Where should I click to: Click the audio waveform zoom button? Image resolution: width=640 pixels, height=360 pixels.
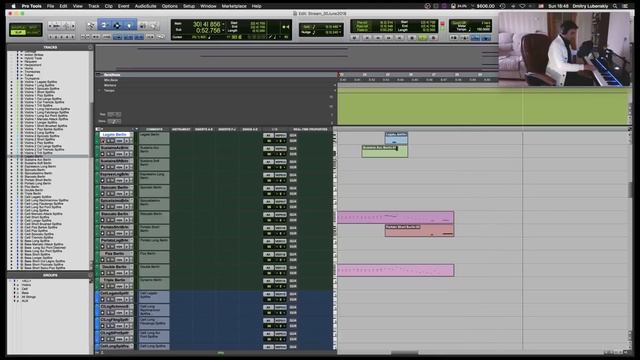(57, 26)
